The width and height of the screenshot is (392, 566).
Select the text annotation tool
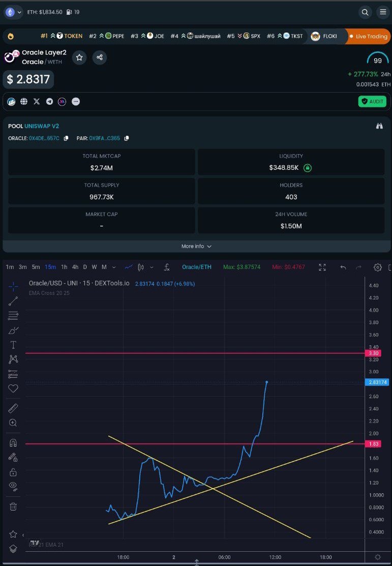[13, 345]
